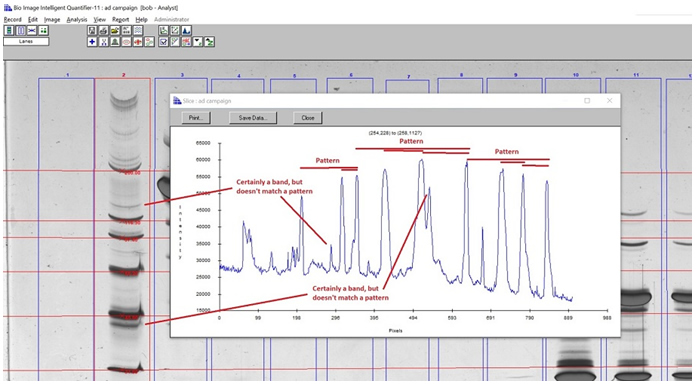Click the 65000 intensity axis value
This screenshot has width=697, height=385.
203,143
